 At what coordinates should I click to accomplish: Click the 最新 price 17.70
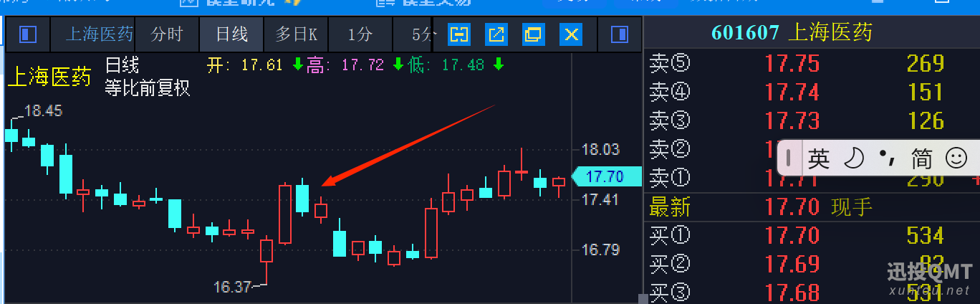[x=792, y=207]
